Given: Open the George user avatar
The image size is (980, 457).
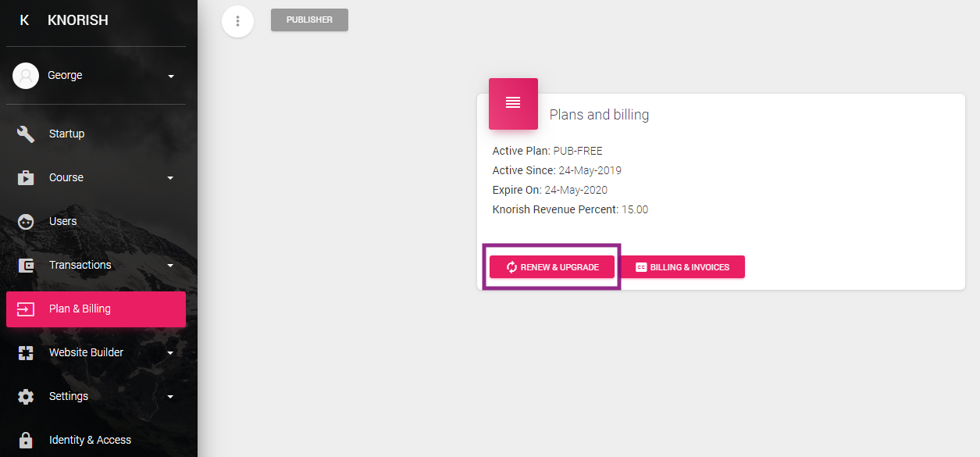Looking at the screenshot, I should pos(26,76).
